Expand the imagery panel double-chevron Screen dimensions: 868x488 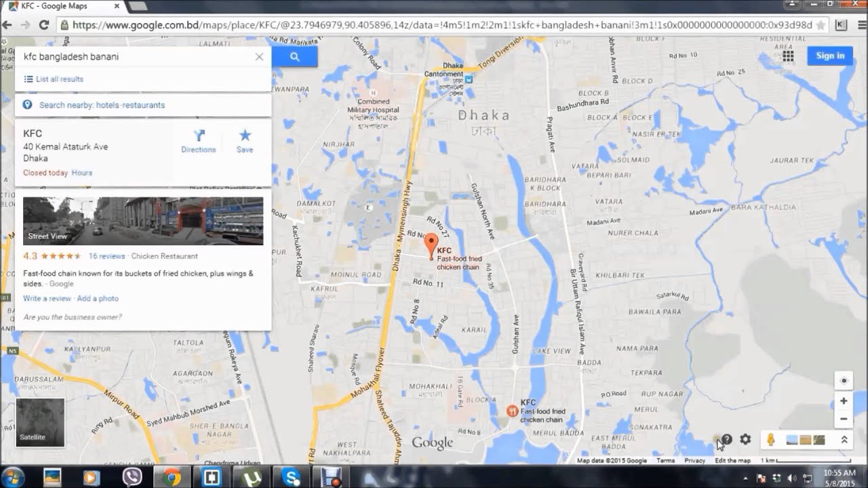point(844,440)
